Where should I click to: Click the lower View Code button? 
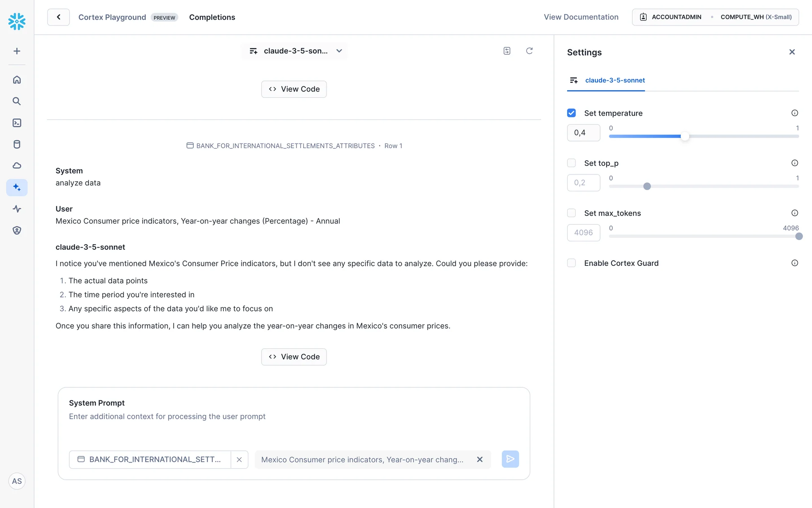click(x=294, y=357)
